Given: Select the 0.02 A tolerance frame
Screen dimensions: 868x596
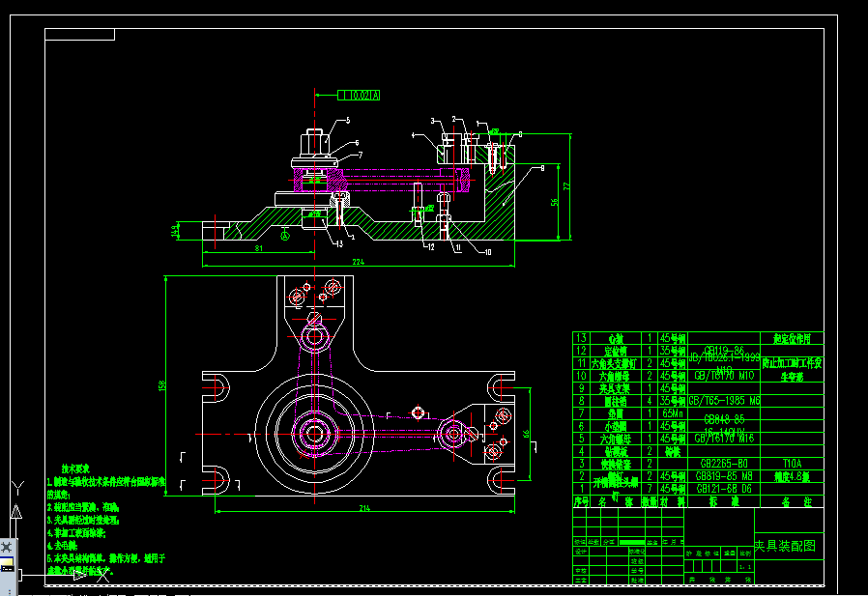Looking at the screenshot, I should [x=359, y=96].
